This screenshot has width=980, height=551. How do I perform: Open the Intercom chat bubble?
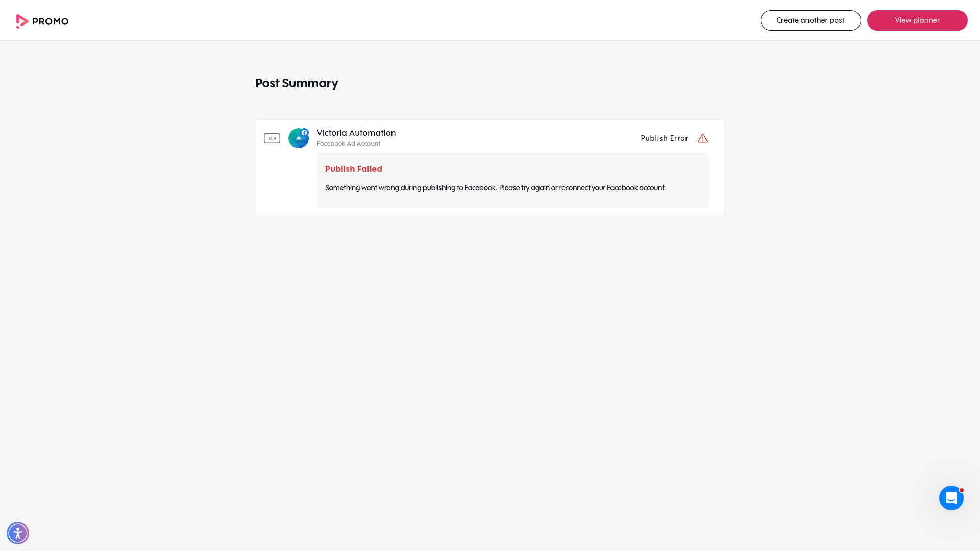click(951, 498)
